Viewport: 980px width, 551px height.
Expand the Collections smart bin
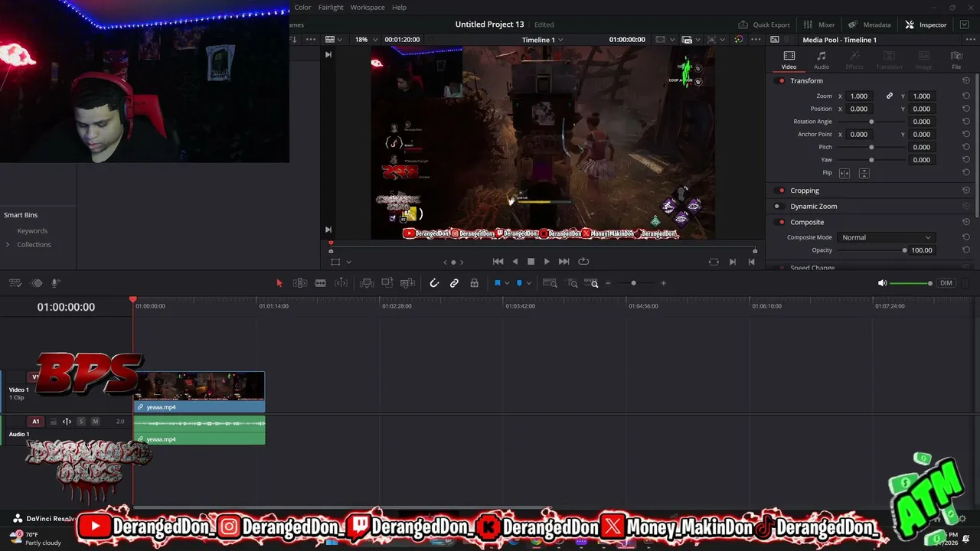click(8, 245)
